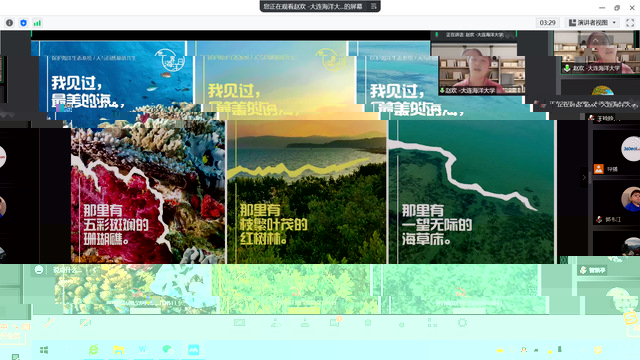Check the green network signal icon
The width and height of the screenshot is (640, 360).
point(37,23)
